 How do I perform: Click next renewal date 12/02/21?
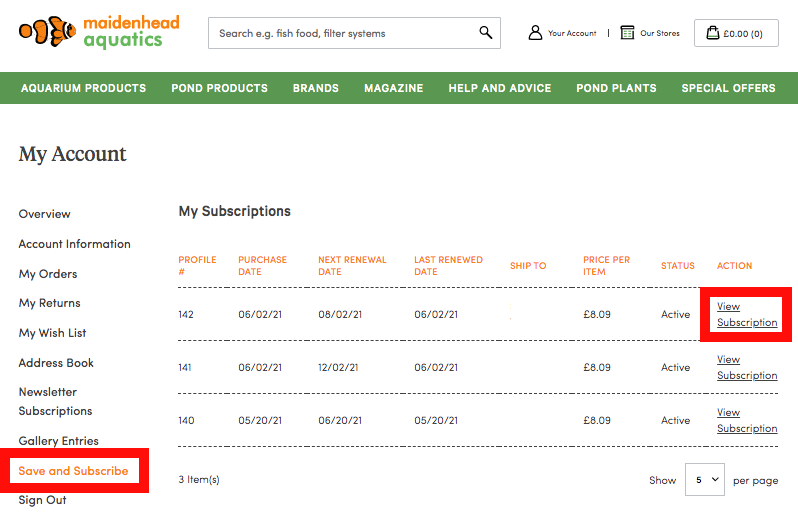[338, 367]
